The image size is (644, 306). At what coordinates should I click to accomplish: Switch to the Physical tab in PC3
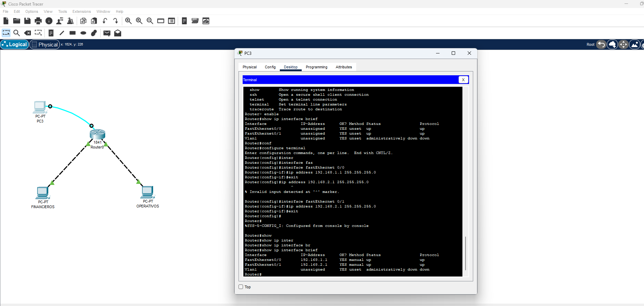pyautogui.click(x=250, y=67)
